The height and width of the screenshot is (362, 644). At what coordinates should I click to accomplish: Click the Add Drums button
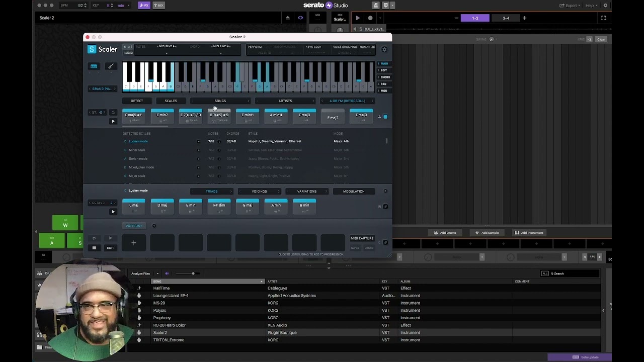tap(445, 233)
